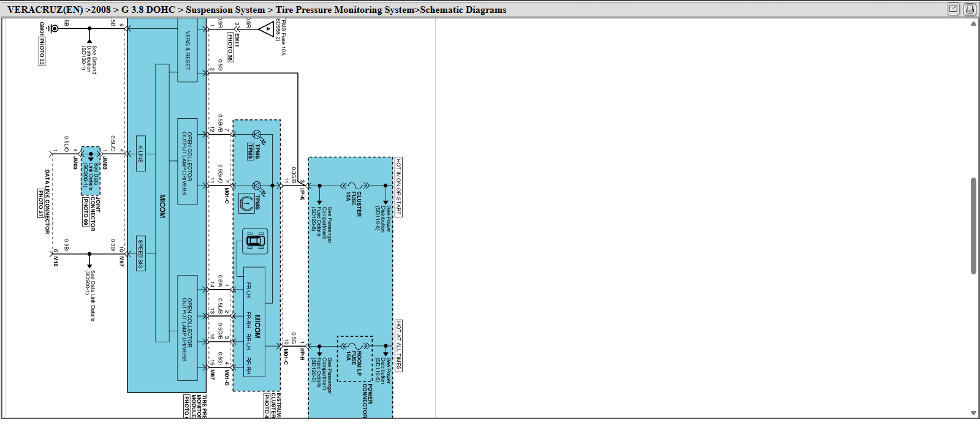This screenshot has width=980, height=425.
Task: Click the scrollbar down arrow
Action: point(973,413)
